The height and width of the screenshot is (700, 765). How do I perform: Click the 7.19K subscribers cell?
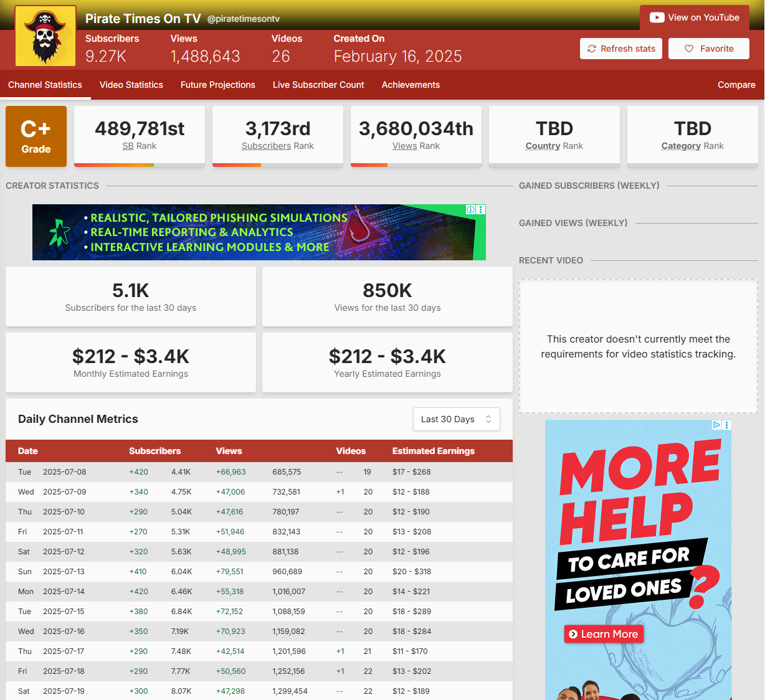pos(180,631)
